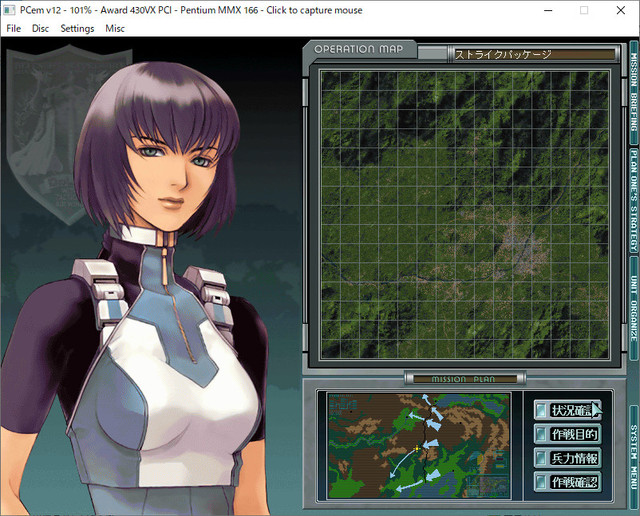The image size is (640, 516).
Task: Open the Misc menu
Action: point(115,28)
